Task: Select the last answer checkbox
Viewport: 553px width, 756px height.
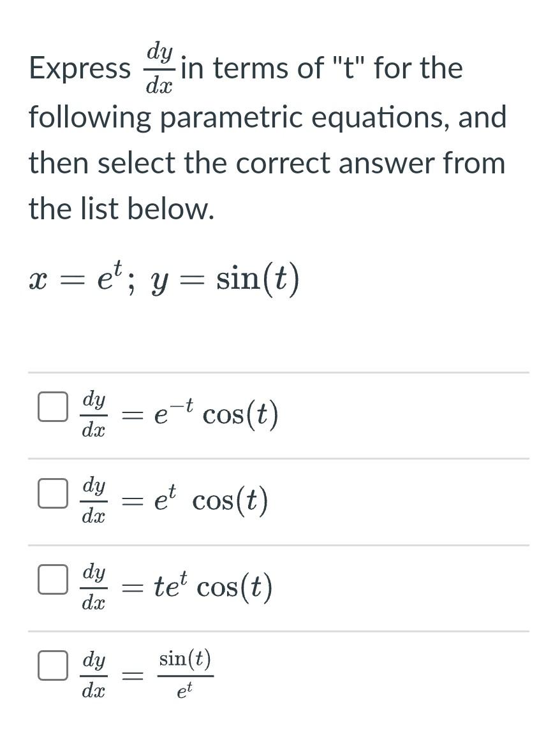Action: click(x=53, y=667)
